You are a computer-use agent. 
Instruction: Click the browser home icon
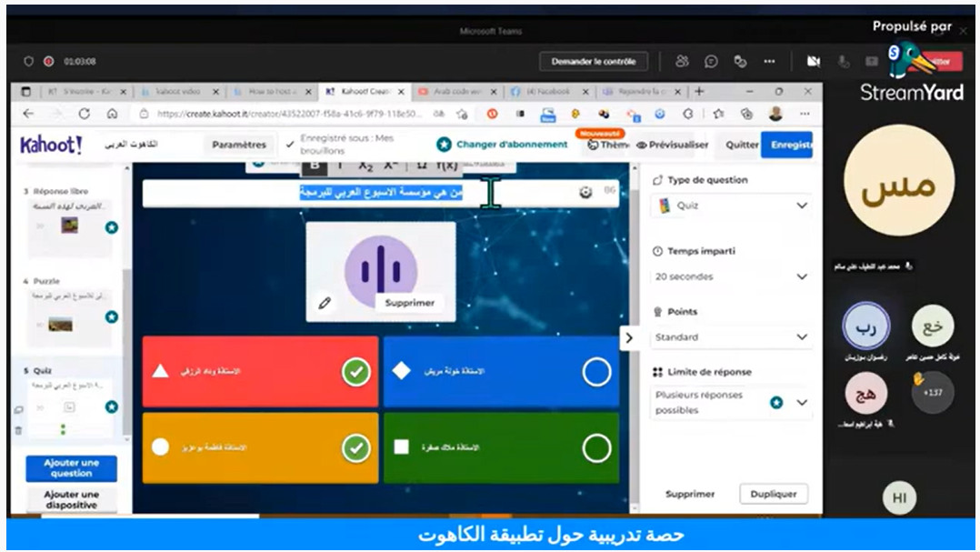pos(113,114)
